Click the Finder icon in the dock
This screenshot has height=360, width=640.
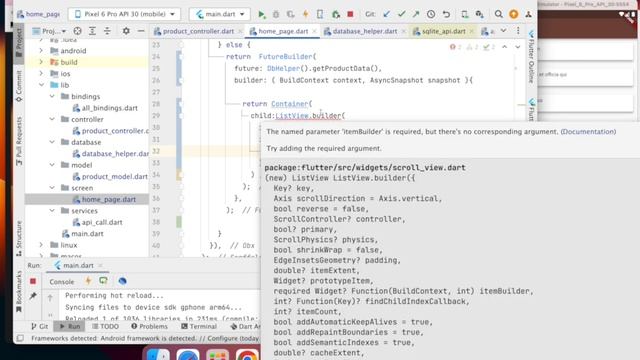pos(158,354)
